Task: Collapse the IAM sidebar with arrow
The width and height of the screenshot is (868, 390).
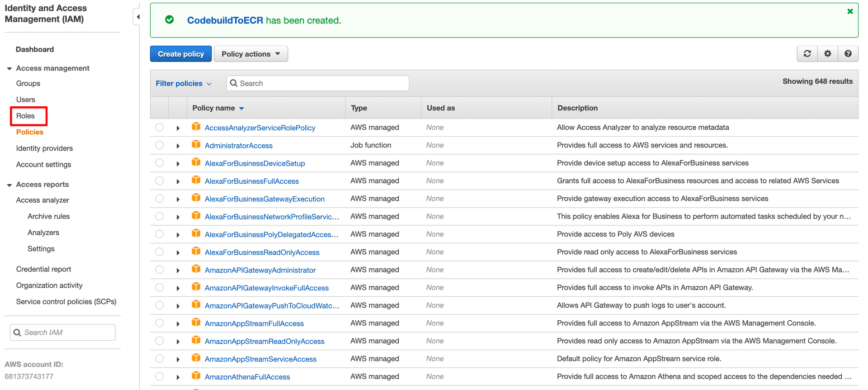Action: point(137,17)
